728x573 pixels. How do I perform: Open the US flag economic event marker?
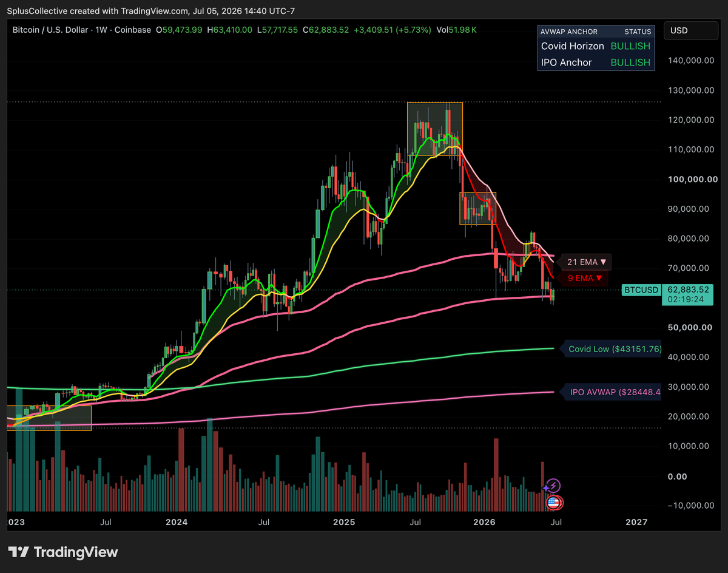click(553, 503)
